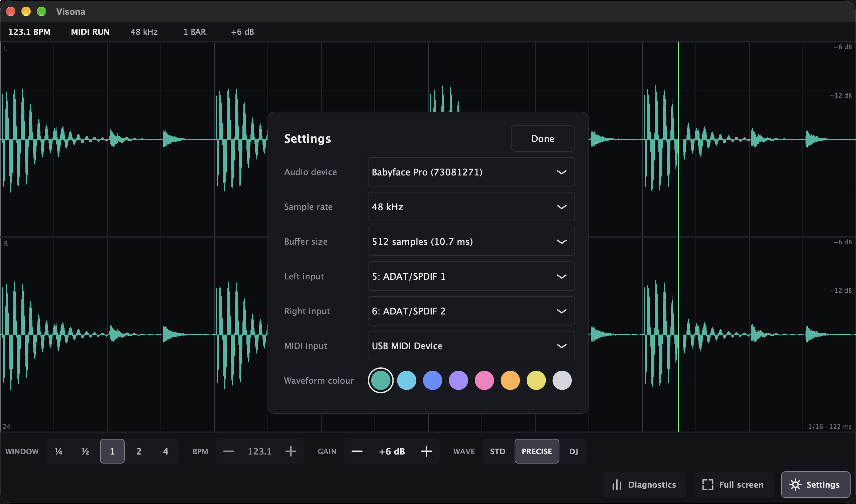Open the MIDI input dropdown
Screen dimensions: 856x504
point(471,346)
